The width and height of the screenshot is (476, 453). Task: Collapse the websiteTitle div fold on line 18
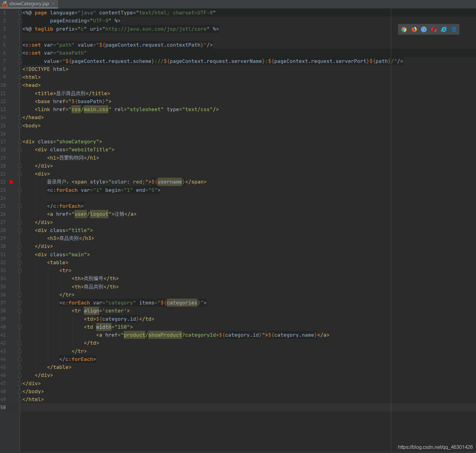pyautogui.click(x=20, y=150)
